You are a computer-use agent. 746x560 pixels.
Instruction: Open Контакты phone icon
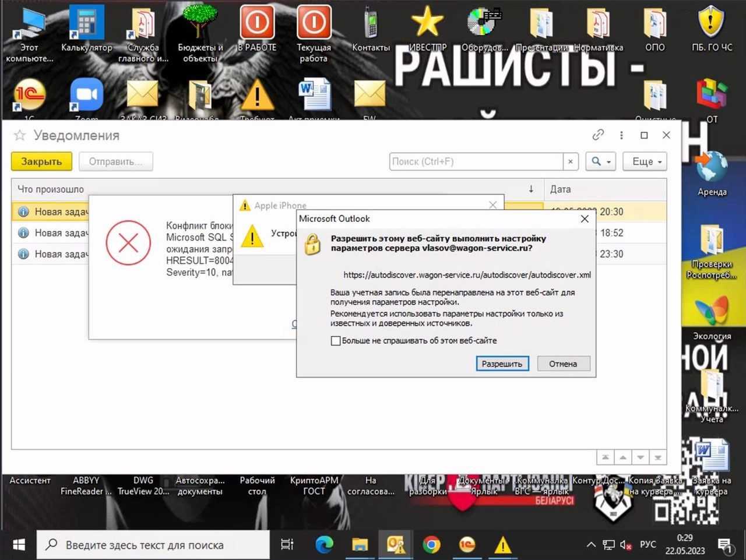[x=371, y=29]
